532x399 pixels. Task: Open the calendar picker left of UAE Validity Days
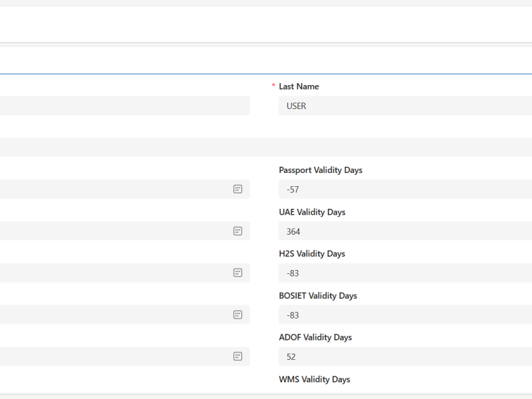point(238,231)
